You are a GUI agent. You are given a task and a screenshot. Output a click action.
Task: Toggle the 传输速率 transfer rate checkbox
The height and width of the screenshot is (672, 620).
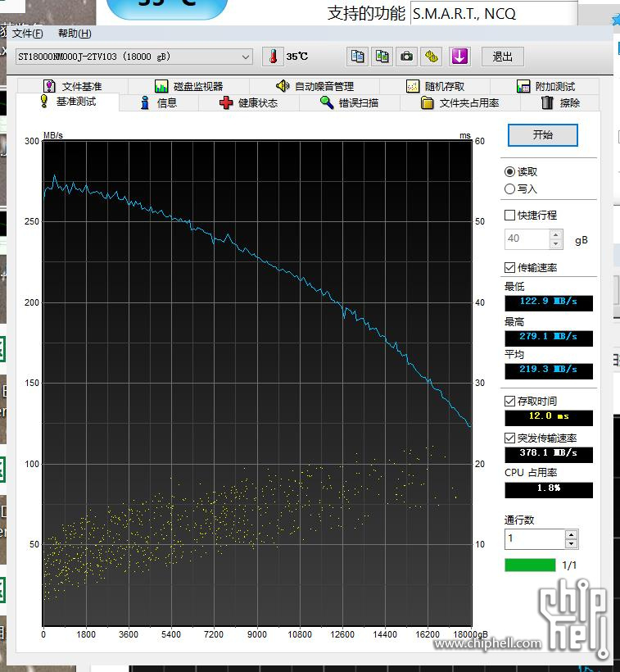point(510,268)
